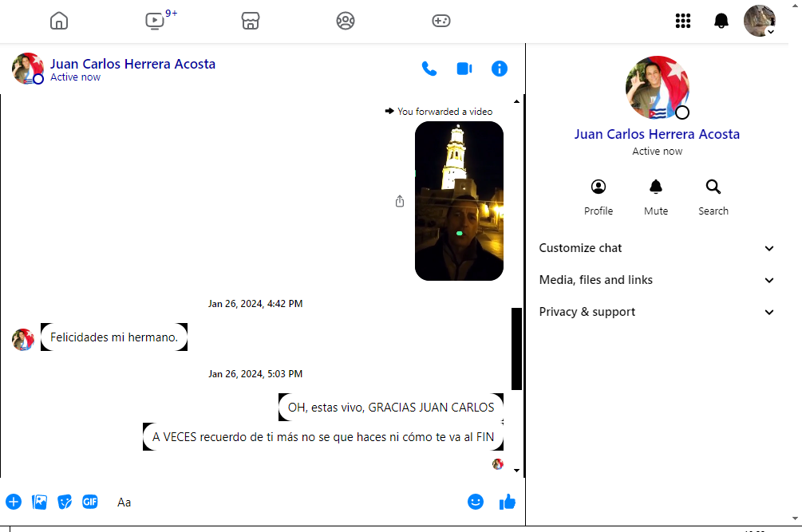Click 'OH, estas vivo, GRACIAS JUAN CARLOS' message
802x532 pixels.
click(391, 408)
